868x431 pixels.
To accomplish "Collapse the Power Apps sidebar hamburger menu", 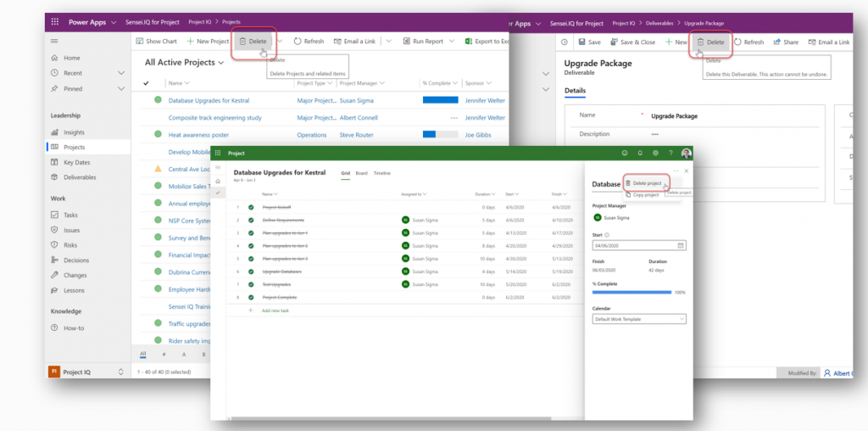I will point(54,41).
